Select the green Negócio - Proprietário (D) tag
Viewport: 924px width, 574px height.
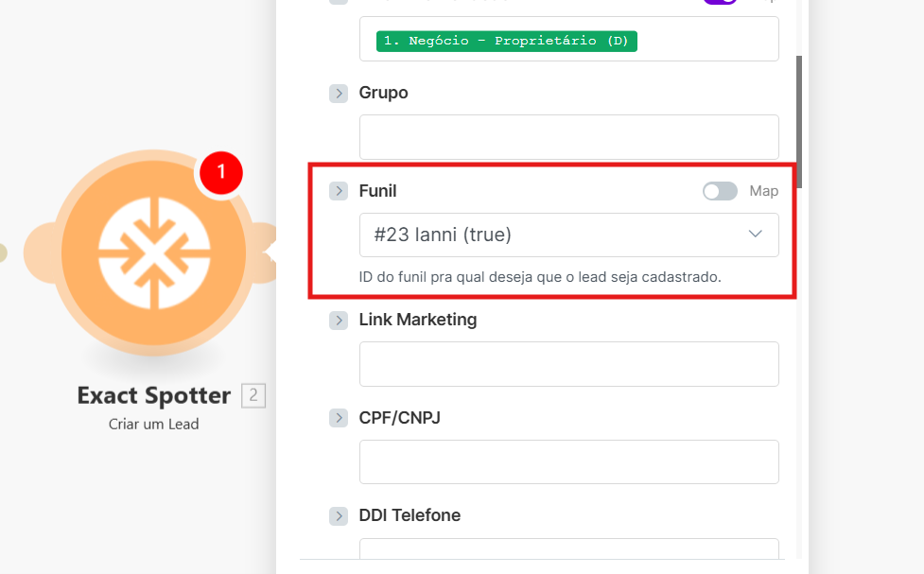(506, 41)
